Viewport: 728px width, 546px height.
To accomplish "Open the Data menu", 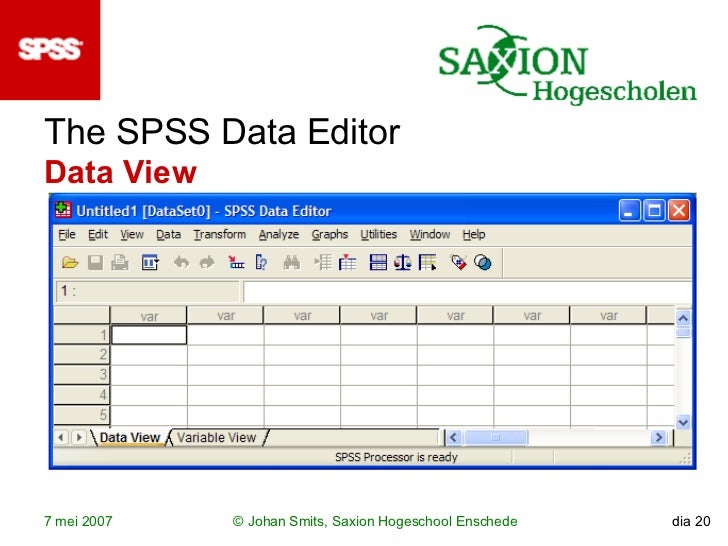I will (169, 234).
